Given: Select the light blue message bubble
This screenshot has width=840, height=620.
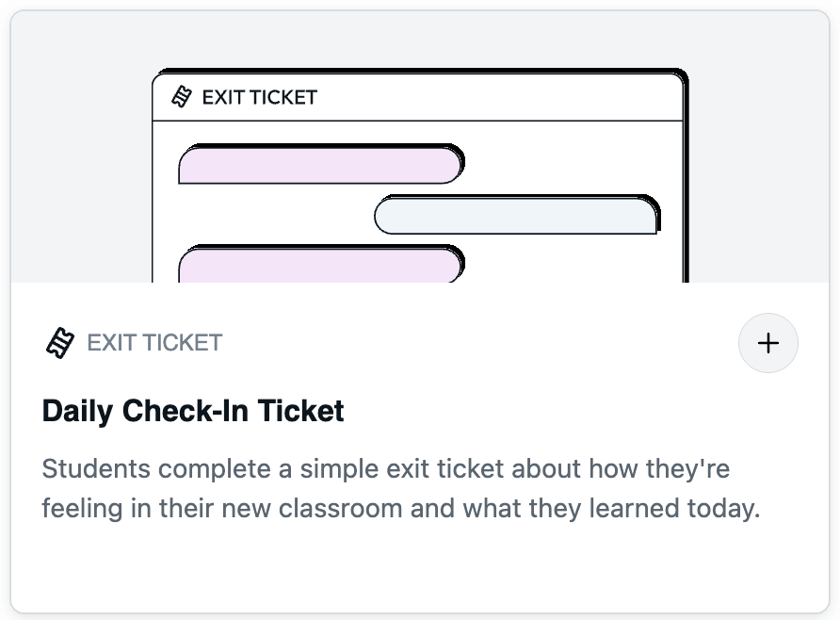Looking at the screenshot, I should (516, 214).
